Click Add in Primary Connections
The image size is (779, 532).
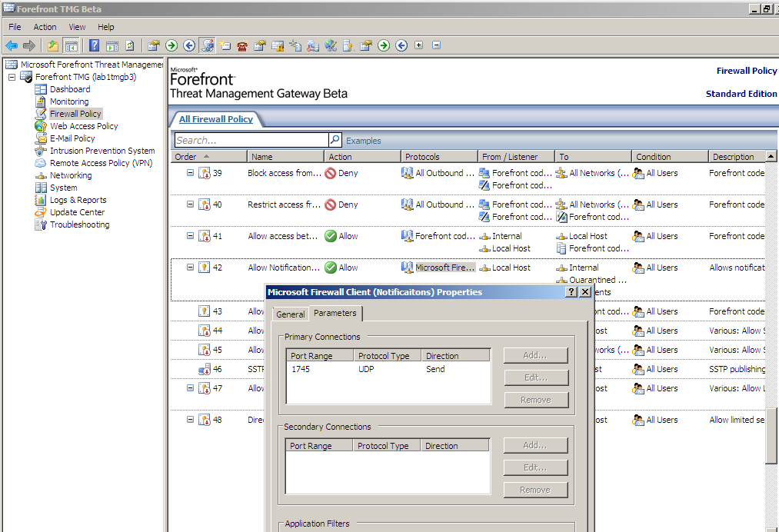pyautogui.click(x=535, y=356)
